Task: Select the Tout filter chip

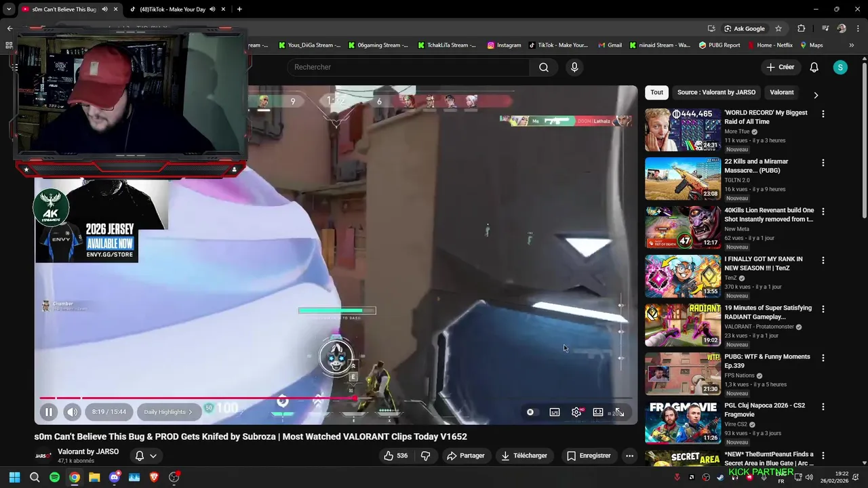Action: [657, 92]
